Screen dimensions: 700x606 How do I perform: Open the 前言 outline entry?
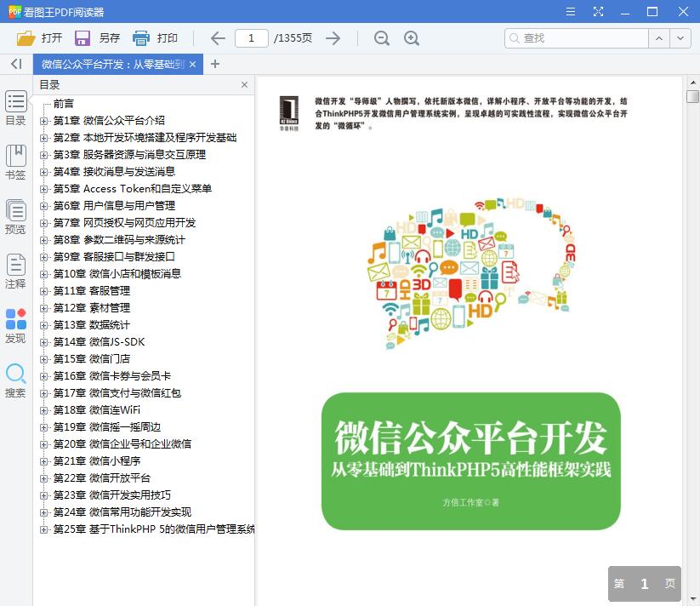point(64,104)
